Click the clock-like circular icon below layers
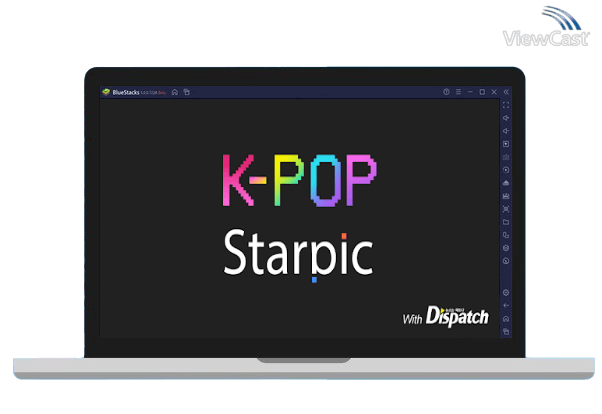Image resolution: width=602 pixels, height=414 pixels. (x=506, y=261)
